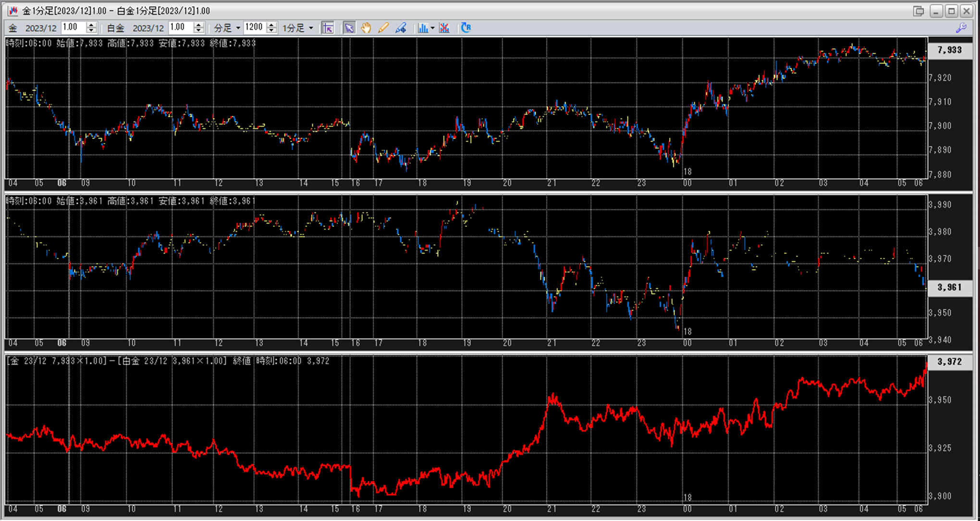Screen dimensions: 980x521
Task: Activate the hand pan tool
Action: pos(366,28)
